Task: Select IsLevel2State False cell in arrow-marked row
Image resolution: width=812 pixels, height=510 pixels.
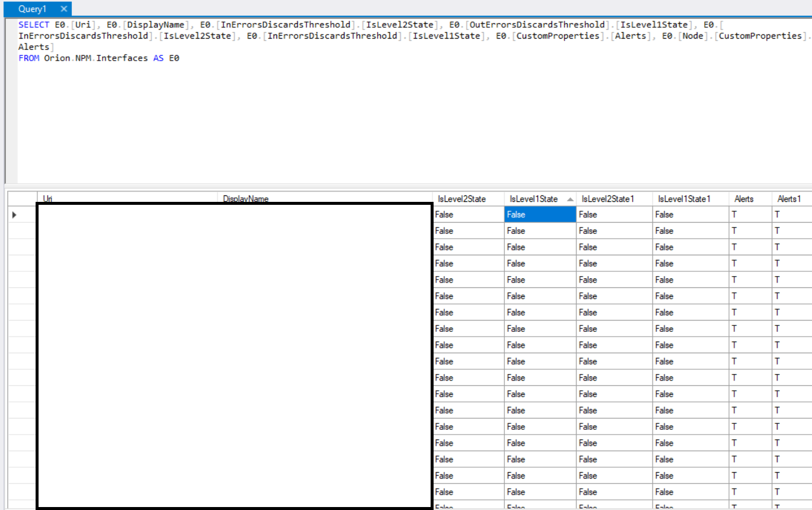Action: pyautogui.click(x=469, y=214)
